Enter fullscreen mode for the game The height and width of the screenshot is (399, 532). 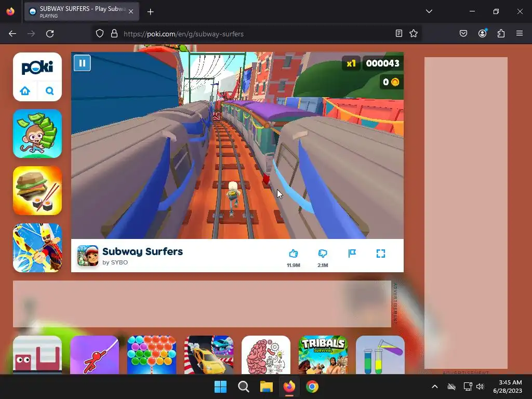(381, 254)
